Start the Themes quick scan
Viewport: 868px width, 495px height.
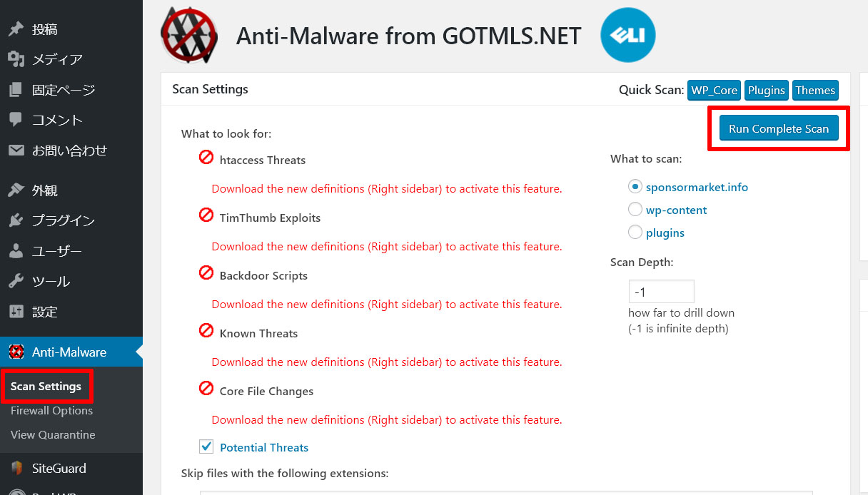(x=815, y=90)
